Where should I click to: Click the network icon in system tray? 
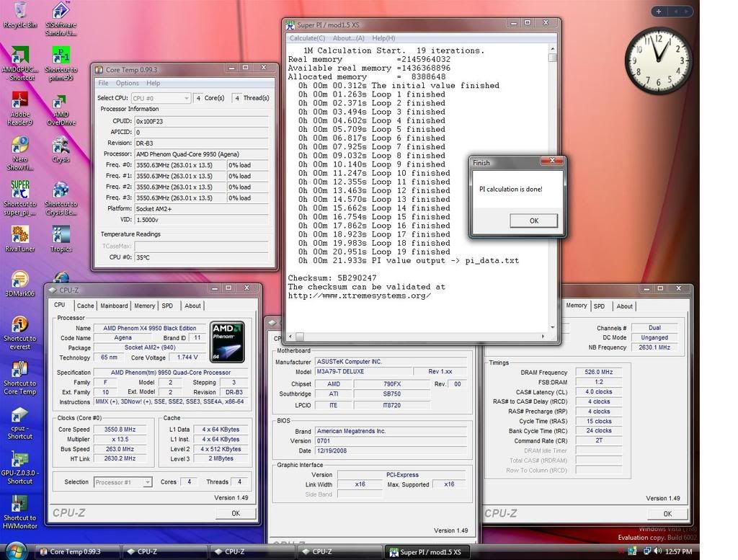(x=647, y=551)
